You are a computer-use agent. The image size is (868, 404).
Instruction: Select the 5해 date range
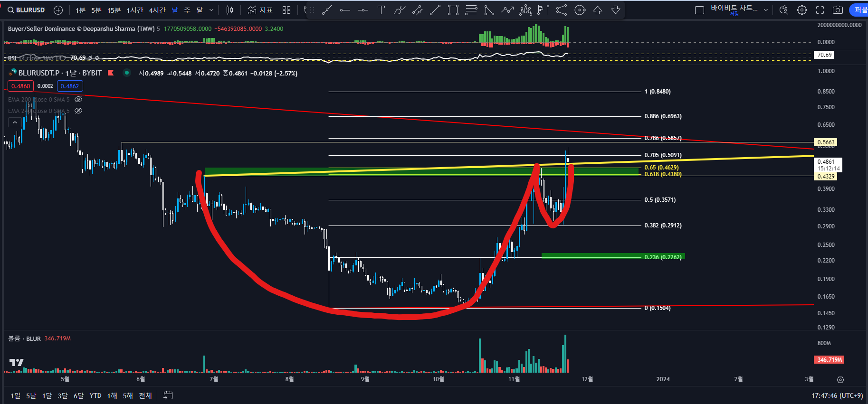coord(128,395)
